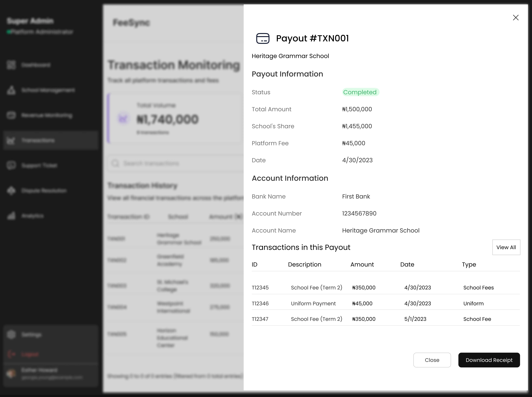Click Analytics chart sidebar icon
Screen dimensions: 532x397
click(x=11, y=216)
